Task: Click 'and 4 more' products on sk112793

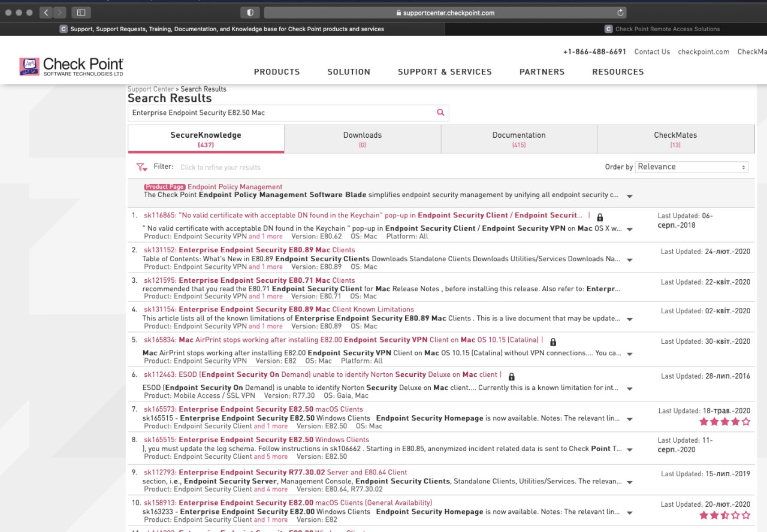Action: [x=271, y=489]
